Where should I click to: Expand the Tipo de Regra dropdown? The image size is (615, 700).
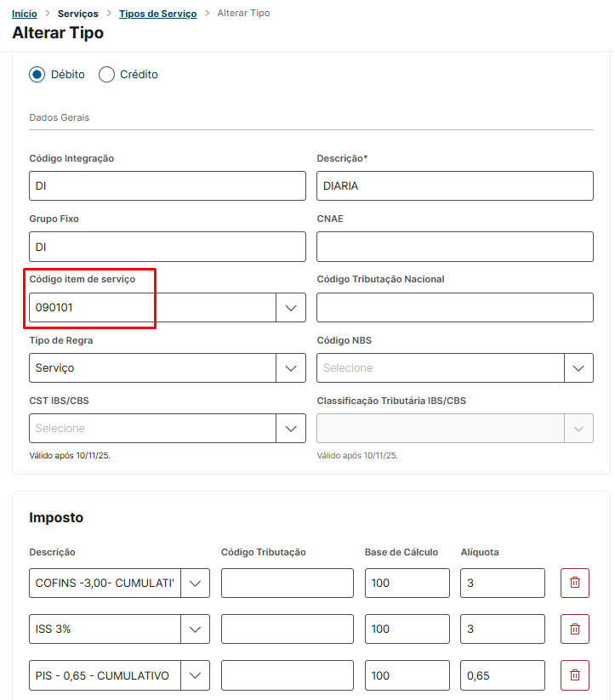click(x=291, y=368)
